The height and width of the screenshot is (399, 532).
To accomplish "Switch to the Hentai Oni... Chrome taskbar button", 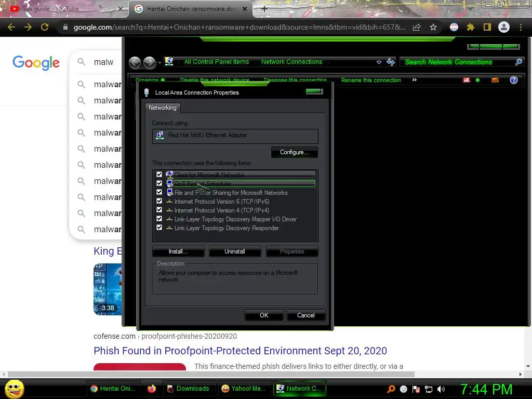I will (x=113, y=389).
